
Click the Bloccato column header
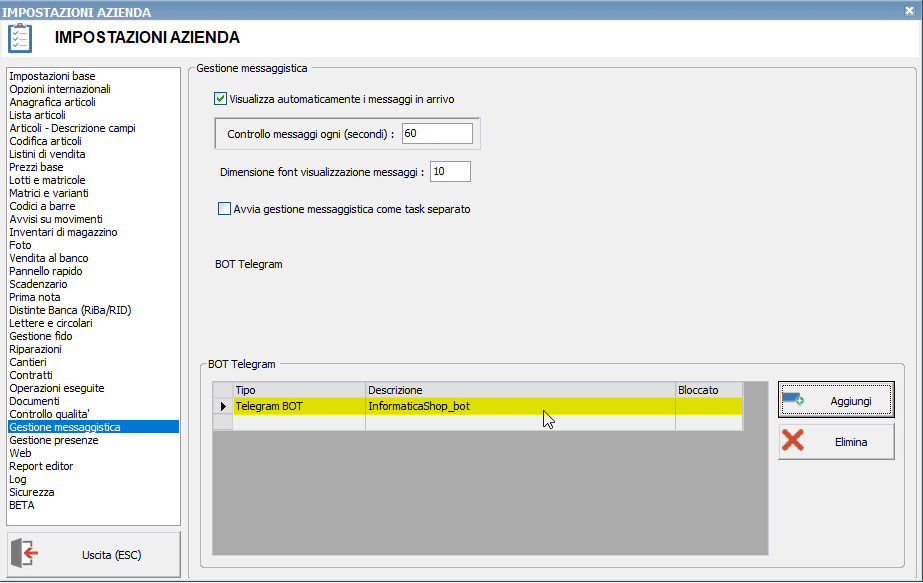pyautogui.click(x=708, y=390)
